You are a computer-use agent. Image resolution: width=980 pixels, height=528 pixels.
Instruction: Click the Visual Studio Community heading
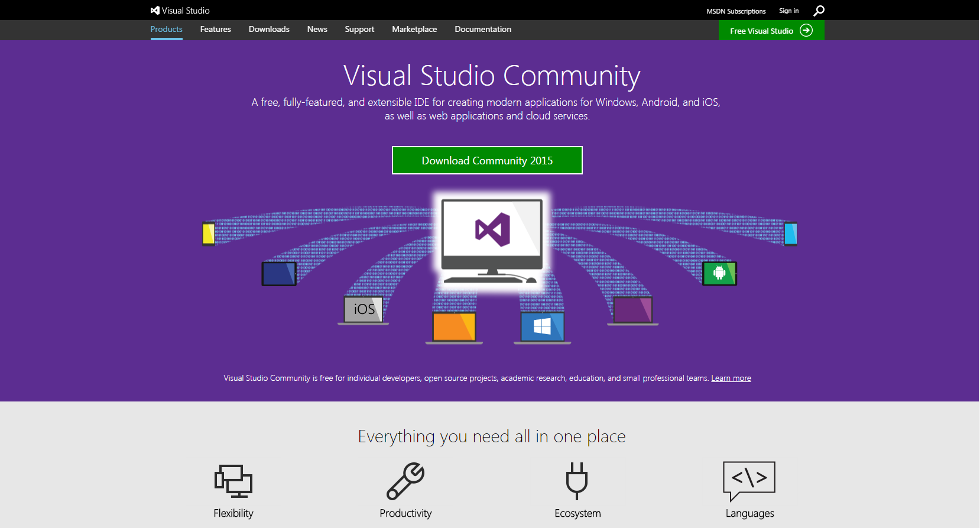point(492,76)
